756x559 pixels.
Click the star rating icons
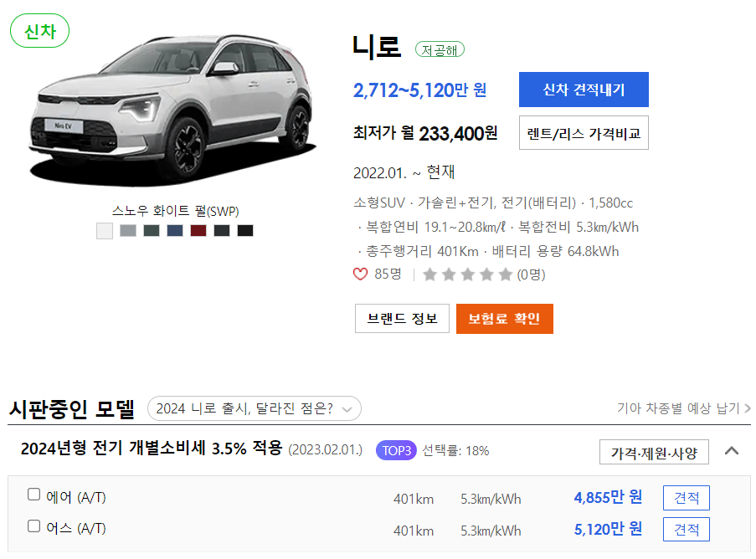click(466, 274)
